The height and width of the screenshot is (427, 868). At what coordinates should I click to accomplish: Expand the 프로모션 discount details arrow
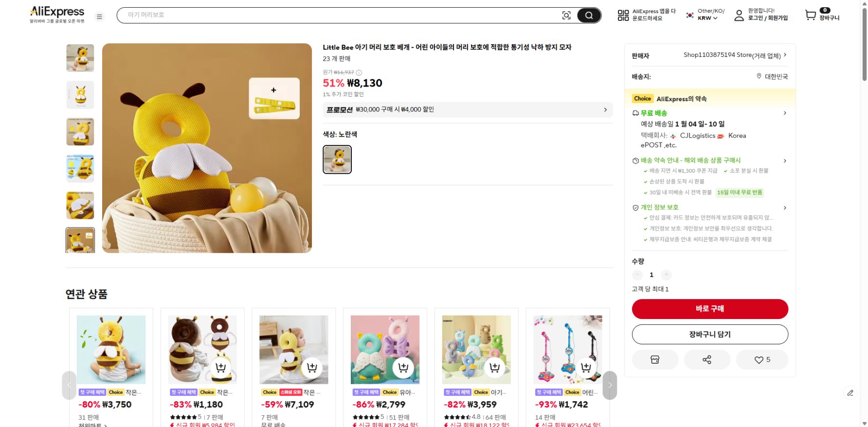606,109
